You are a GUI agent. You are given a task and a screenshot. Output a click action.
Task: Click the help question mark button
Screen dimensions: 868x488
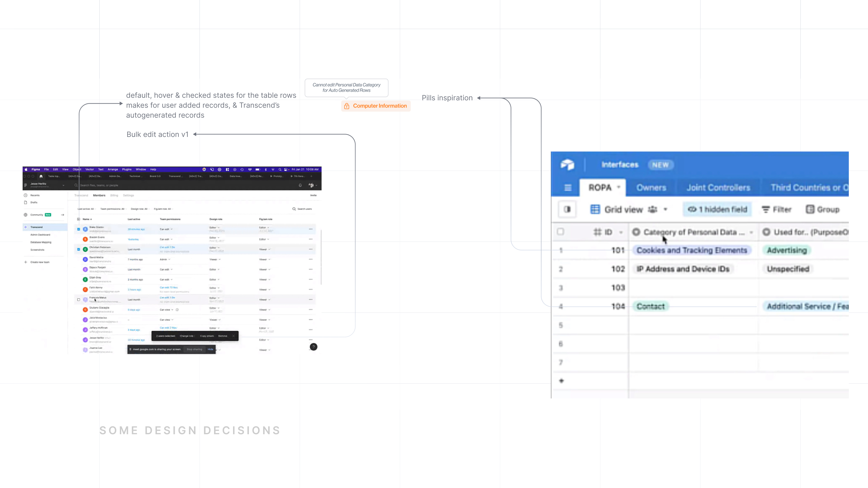[x=313, y=347]
